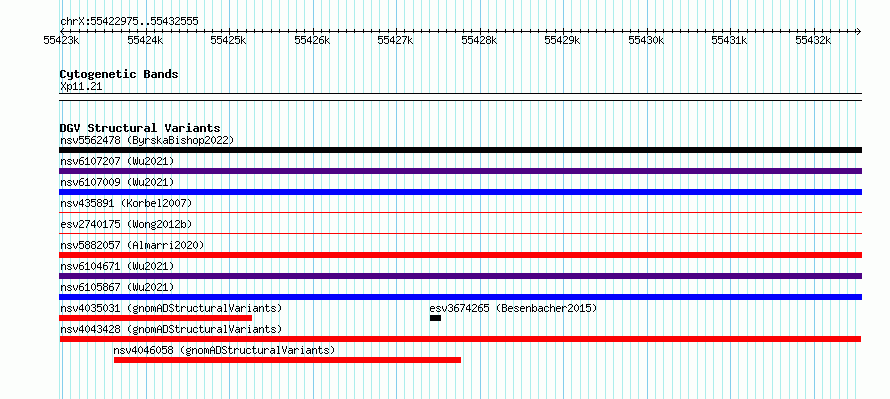This screenshot has width=890, height=399.
Task: Click the 55429k ruler tick label
Action: [562, 40]
